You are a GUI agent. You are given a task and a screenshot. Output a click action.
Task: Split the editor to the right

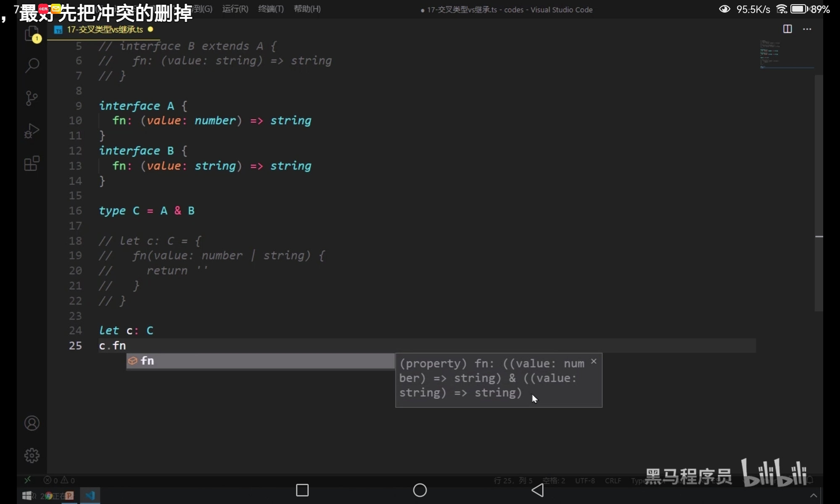click(x=787, y=29)
